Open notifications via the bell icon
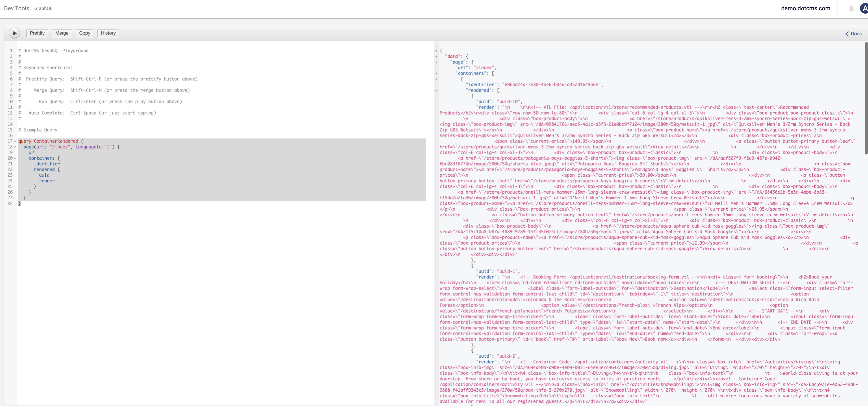Viewport: 868px width, 406px height. click(x=851, y=8)
